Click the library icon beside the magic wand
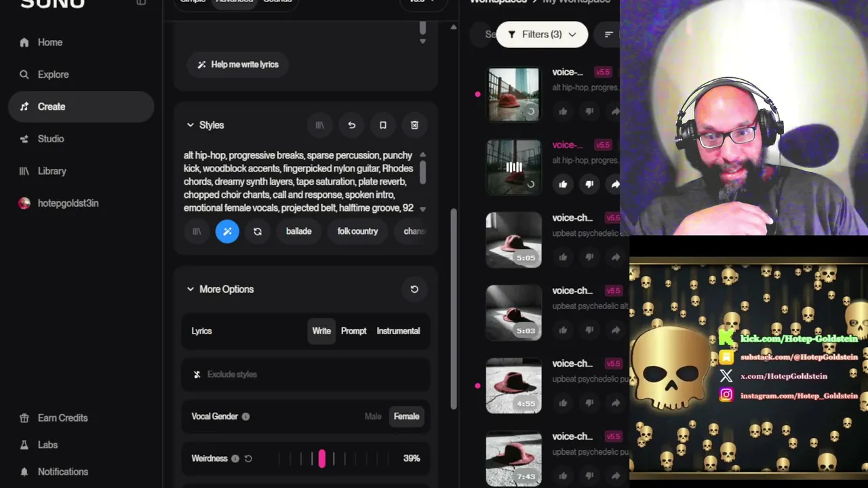The image size is (868, 488). point(197,231)
